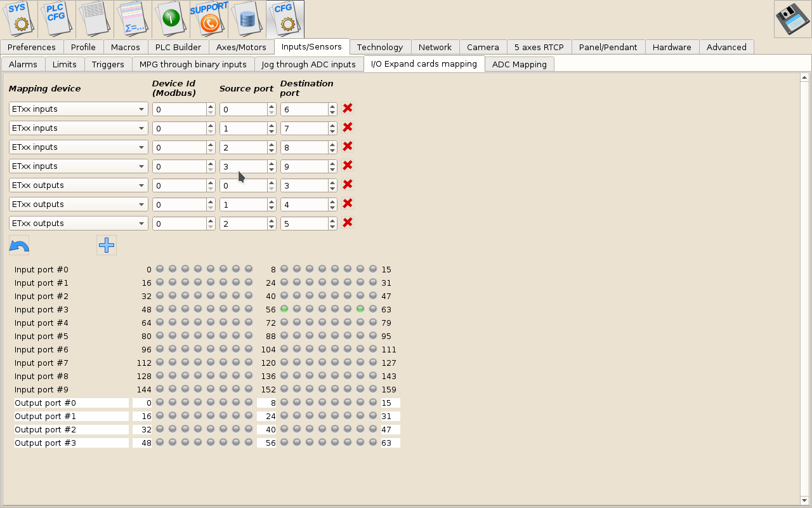Decrease the destination port value 4 using its down arrow
The image size is (812, 508).
pyautogui.click(x=332, y=208)
